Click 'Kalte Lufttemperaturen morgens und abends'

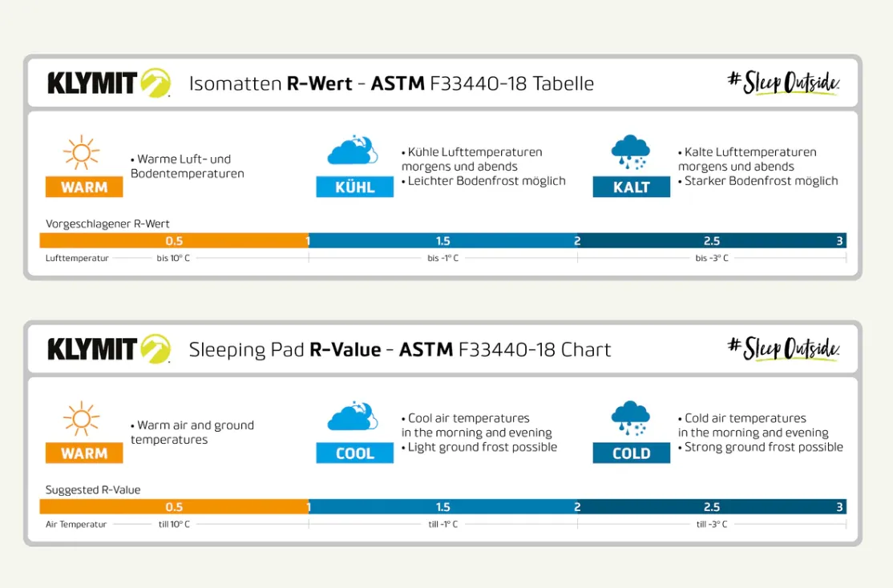coord(747,159)
